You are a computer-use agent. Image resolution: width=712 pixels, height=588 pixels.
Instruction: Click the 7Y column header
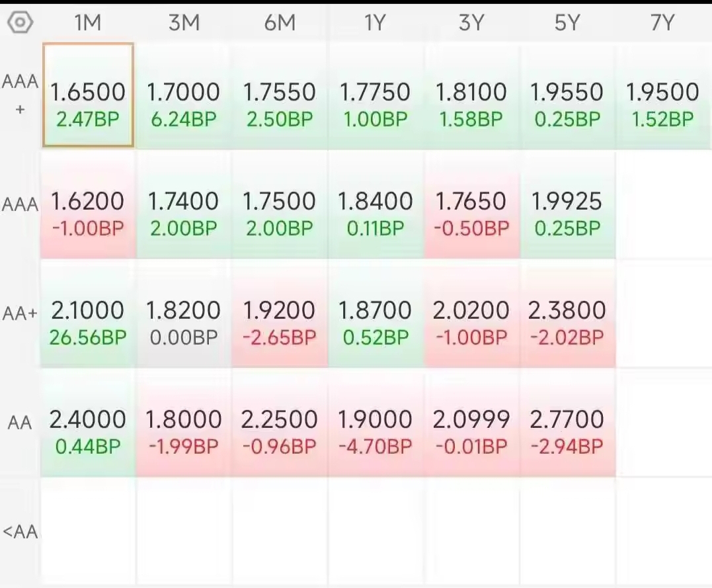(662, 22)
